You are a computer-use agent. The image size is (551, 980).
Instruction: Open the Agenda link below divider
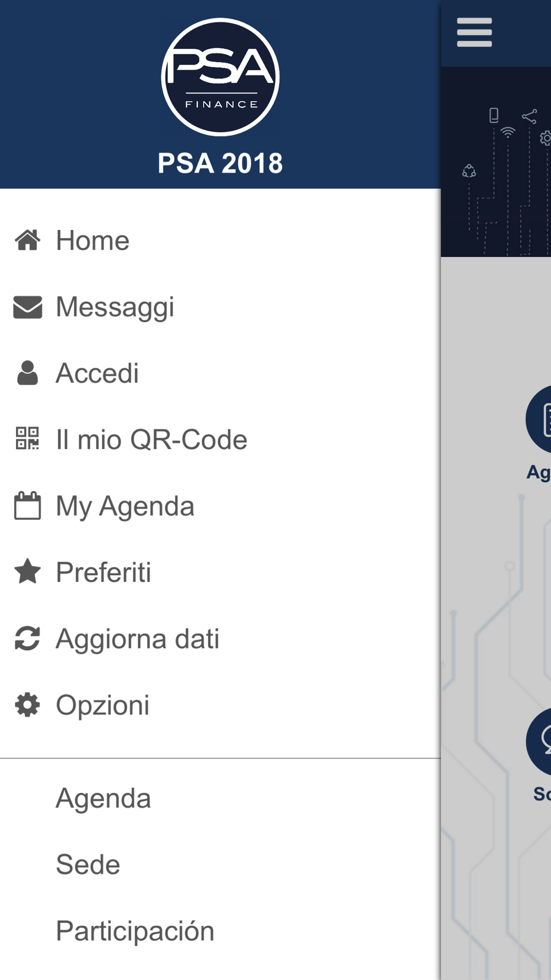tap(220, 798)
